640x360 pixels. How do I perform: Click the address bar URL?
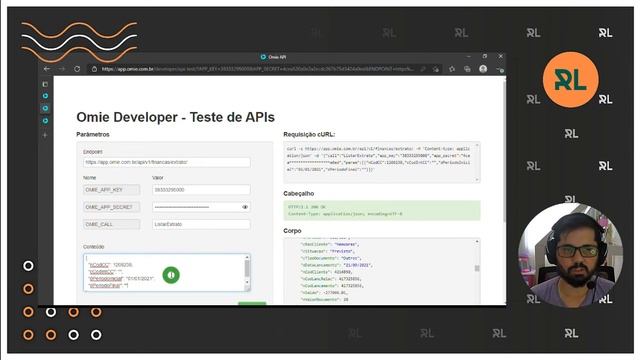[257, 69]
